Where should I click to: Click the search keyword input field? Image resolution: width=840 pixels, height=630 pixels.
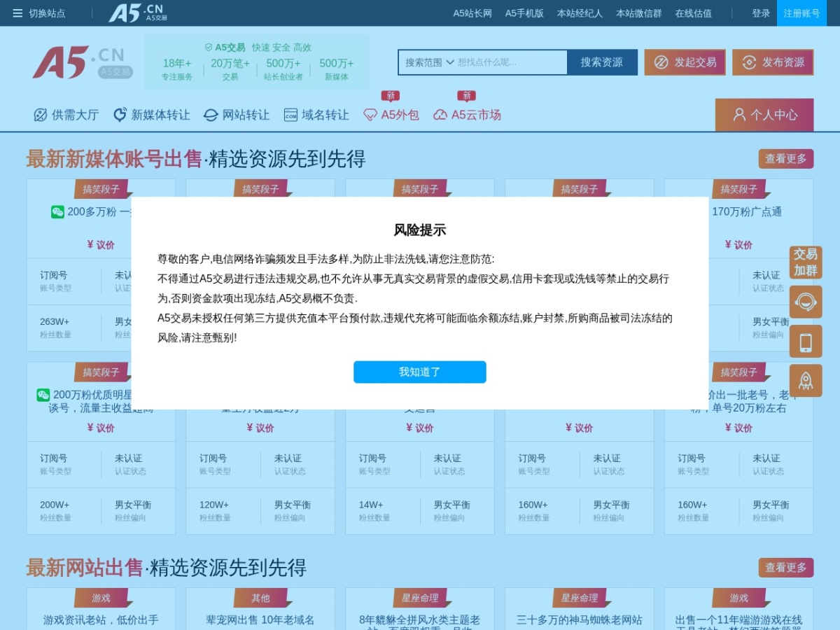pyautogui.click(x=510, y=62)
